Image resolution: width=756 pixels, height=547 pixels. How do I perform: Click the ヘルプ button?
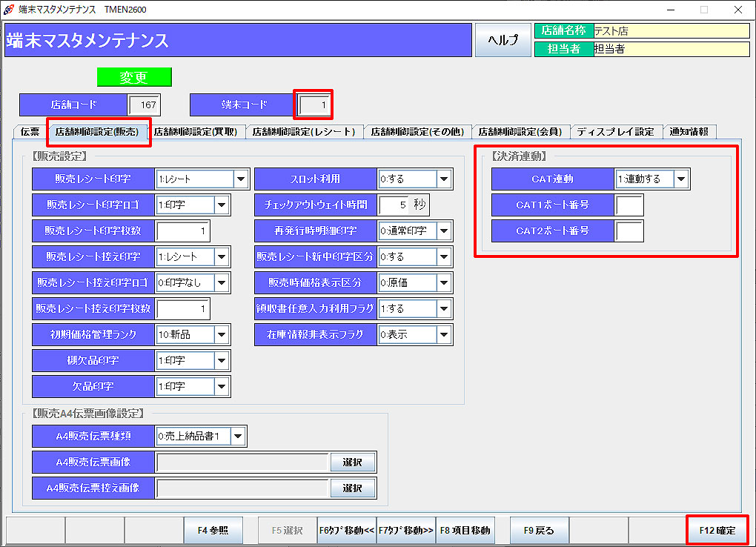pyautogui.click(x=503, y=40)
